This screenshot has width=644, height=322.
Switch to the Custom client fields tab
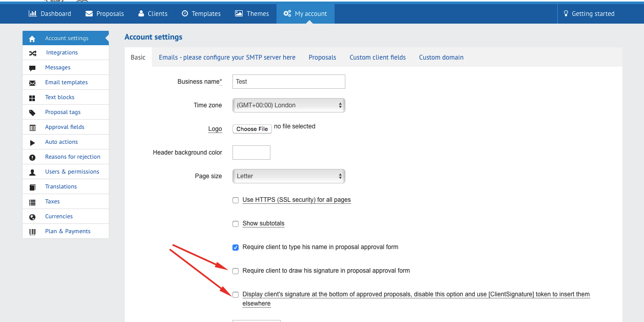[x=377, y=58]
